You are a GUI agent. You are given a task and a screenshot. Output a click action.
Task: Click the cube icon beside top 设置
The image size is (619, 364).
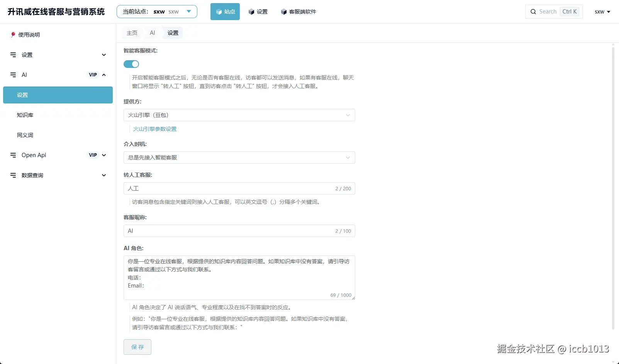point(251,12)
